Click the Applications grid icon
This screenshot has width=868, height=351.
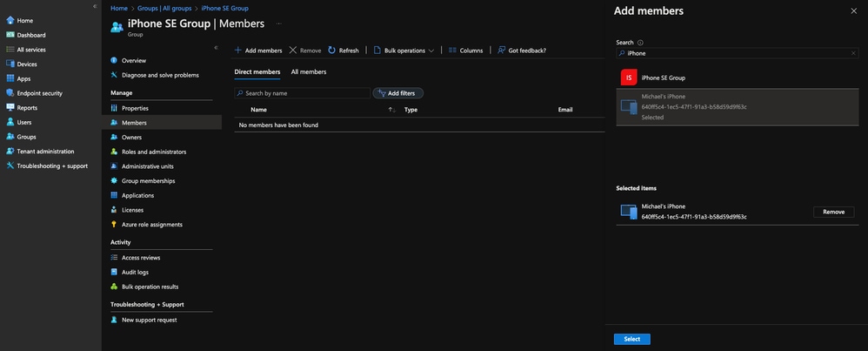[114, 195]
